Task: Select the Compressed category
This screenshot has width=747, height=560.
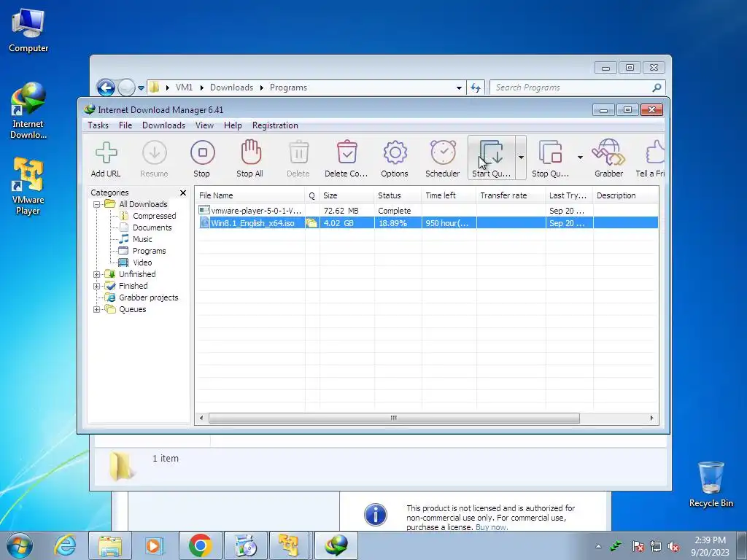Action: click(x=155, y=216)
